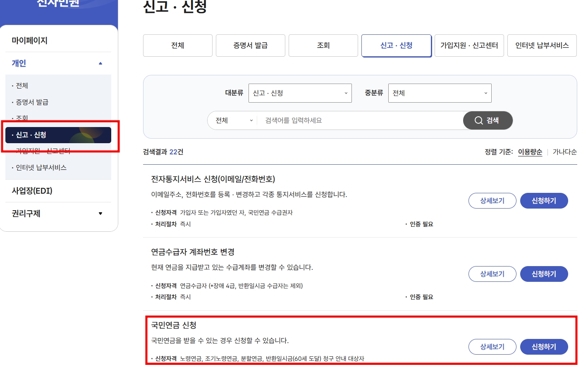Click the magnifier icon in 검색 button
The image size is (588, 365).
point(478,120)
